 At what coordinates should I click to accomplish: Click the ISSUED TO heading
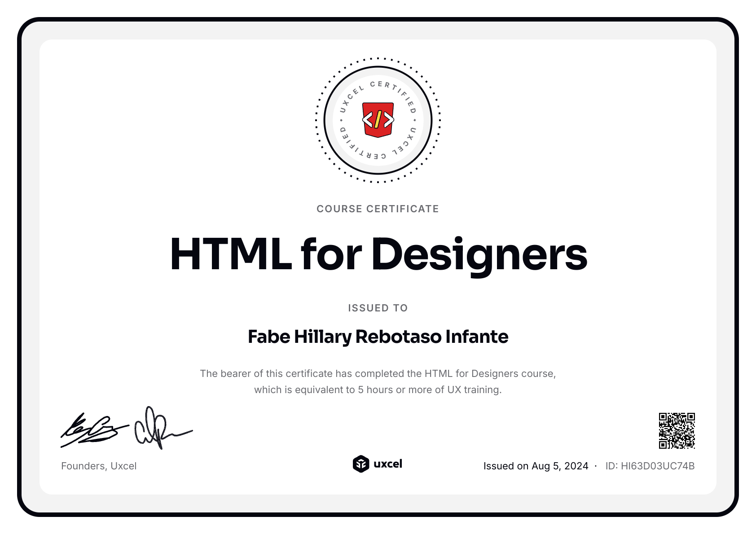[x=378, y=308]
